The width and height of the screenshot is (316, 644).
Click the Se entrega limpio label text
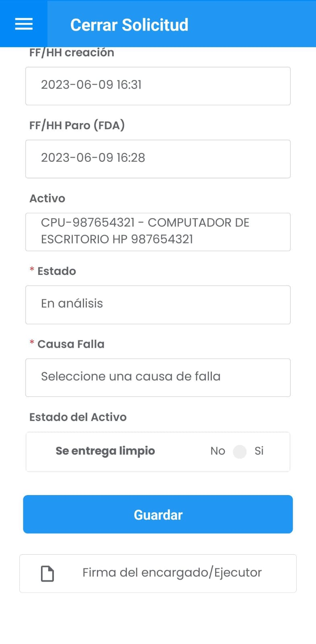point(105,451)
